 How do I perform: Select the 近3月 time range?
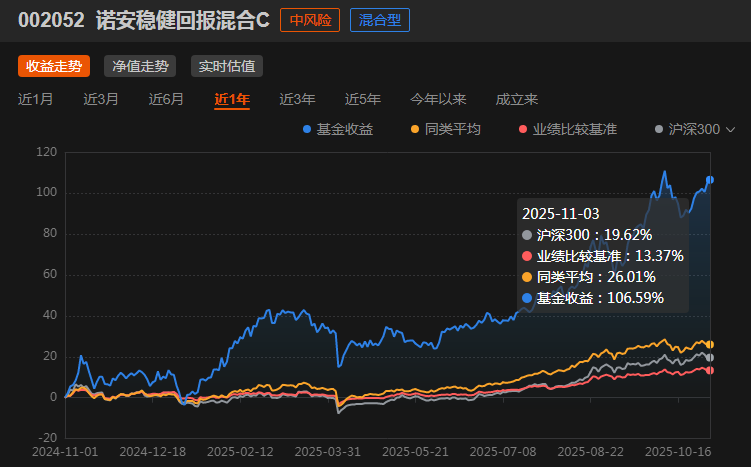coord(101,99)
